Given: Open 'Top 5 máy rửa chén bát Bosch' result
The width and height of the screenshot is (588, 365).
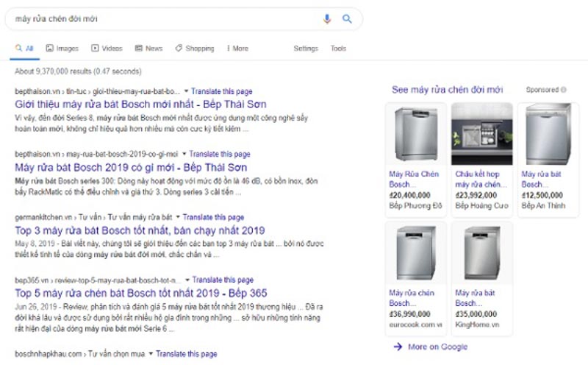Looking at the screenshot, I should point(141,294).
